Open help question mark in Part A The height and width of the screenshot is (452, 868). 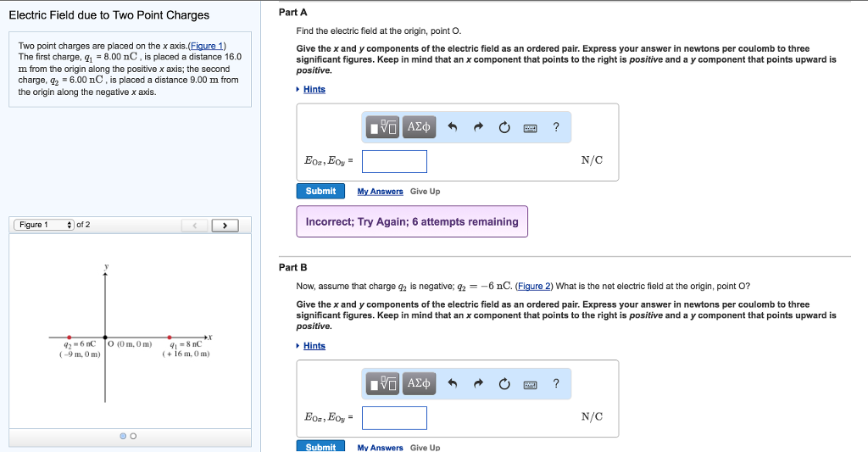(556, 127)
